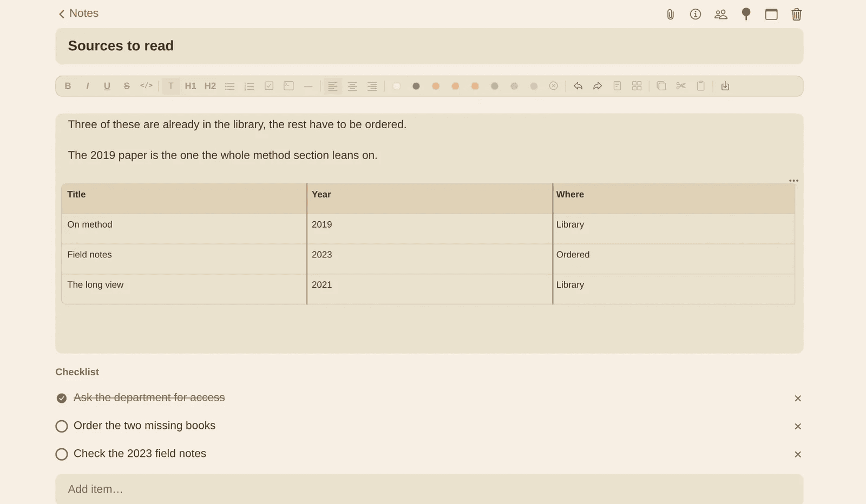Screen dimensions: 866x504
Task: Open the share collaborators icon
Action: (x=720, y=15)
